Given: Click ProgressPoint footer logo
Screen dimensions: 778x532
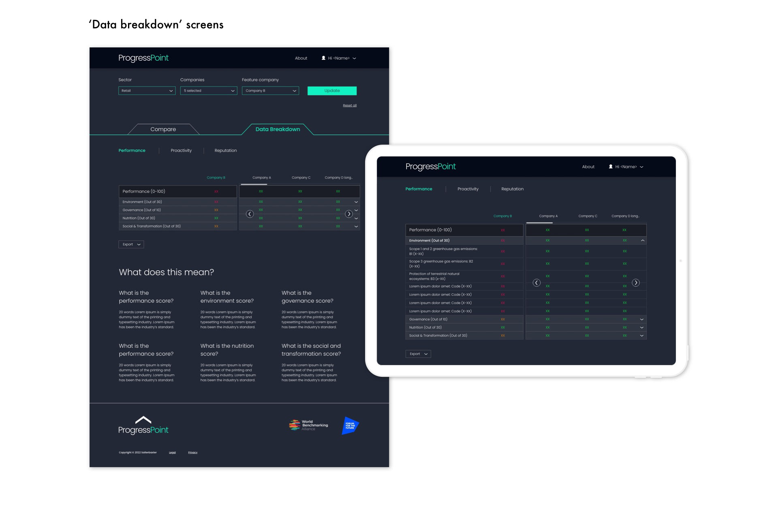Looking at the screenshot, I should click(143, 426).
